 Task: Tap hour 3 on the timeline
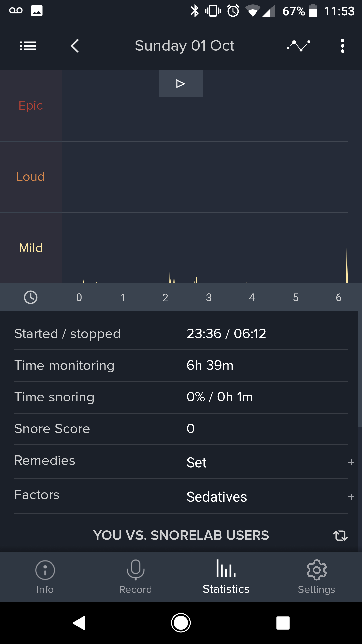209,297
